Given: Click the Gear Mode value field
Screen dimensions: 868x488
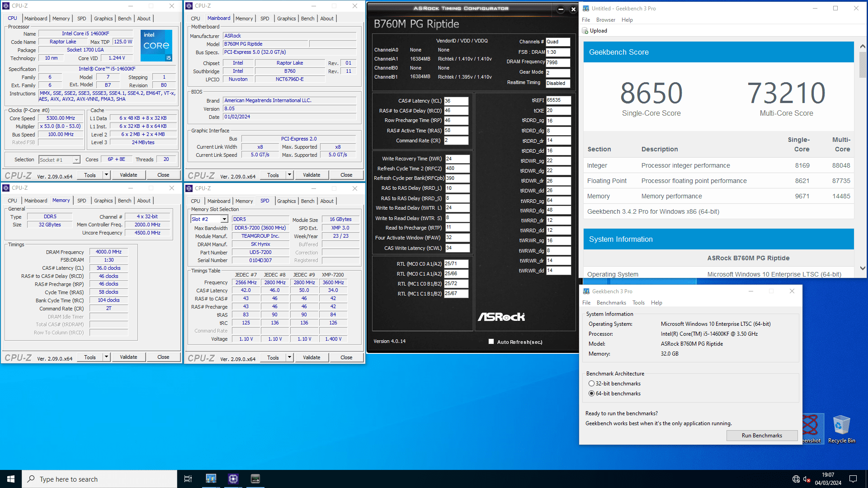Looking at the screenshot, I should [x=558, y=73].
